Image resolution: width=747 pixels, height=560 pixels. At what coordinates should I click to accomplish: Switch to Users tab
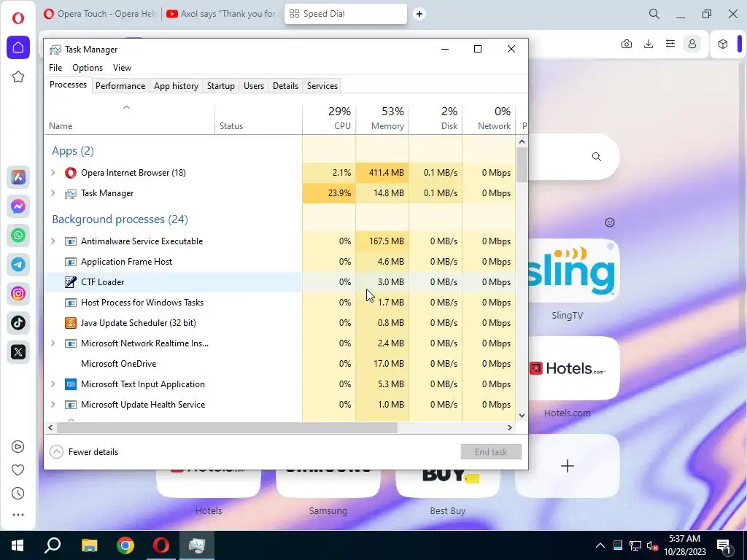pos(253,86)
